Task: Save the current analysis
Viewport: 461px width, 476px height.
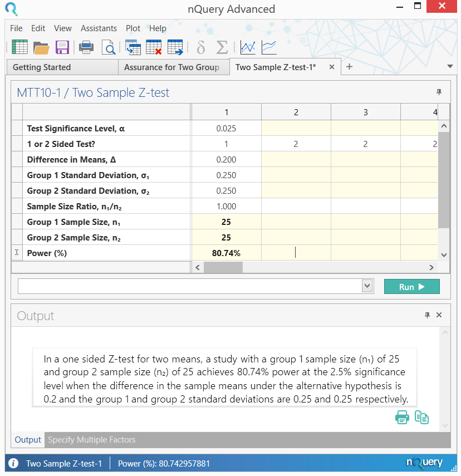Action: 62,47
